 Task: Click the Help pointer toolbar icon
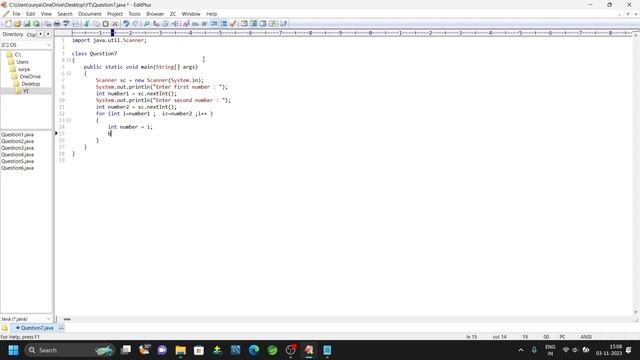coord(283,24)
